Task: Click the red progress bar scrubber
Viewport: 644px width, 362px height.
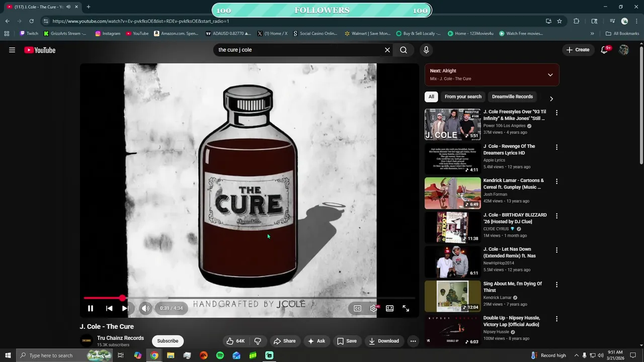Action: 122,298
